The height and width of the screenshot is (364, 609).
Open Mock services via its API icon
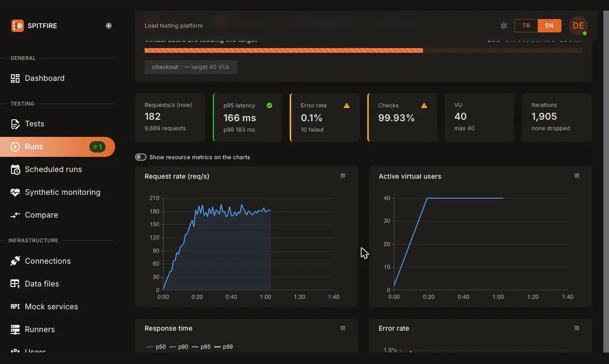(x=15, y=307)
